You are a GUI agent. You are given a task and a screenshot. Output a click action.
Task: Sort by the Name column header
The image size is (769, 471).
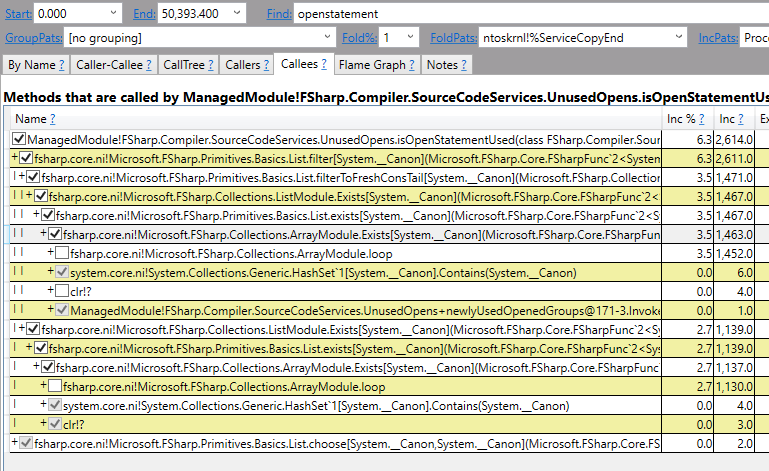(30, 119)
